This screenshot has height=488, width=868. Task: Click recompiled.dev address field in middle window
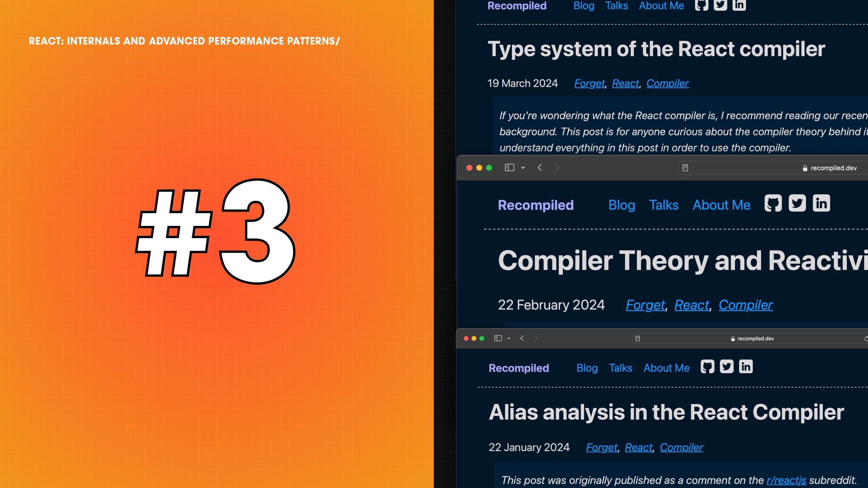833,168
